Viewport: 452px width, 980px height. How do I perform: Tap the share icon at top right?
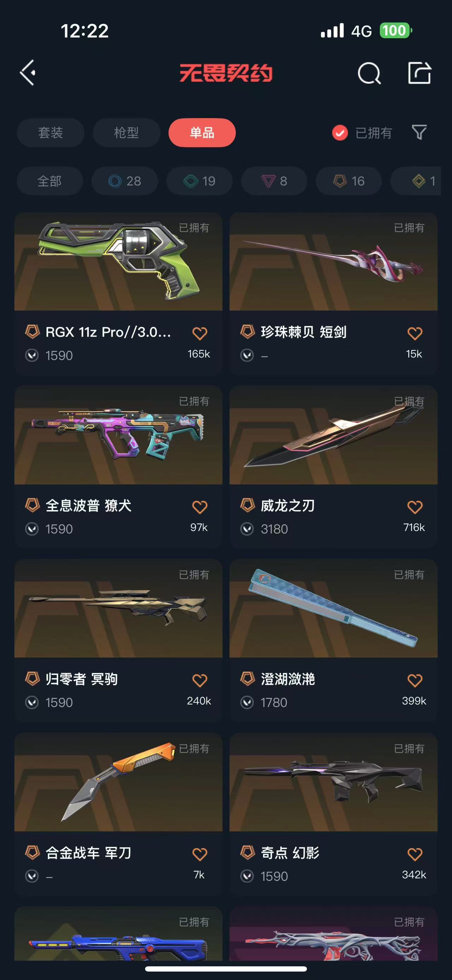click(419, 72)
